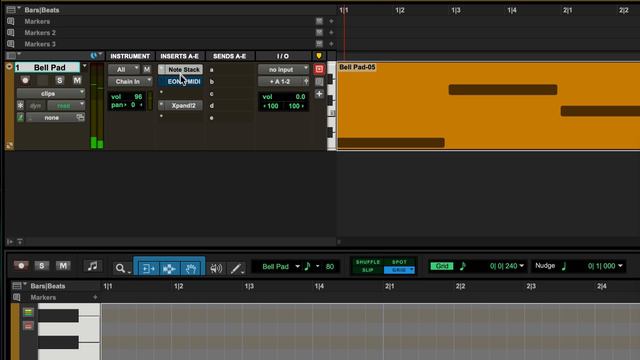640x360 pixels.
Task: Click the instrument pan value 0
Action: [x=133, y=105]
